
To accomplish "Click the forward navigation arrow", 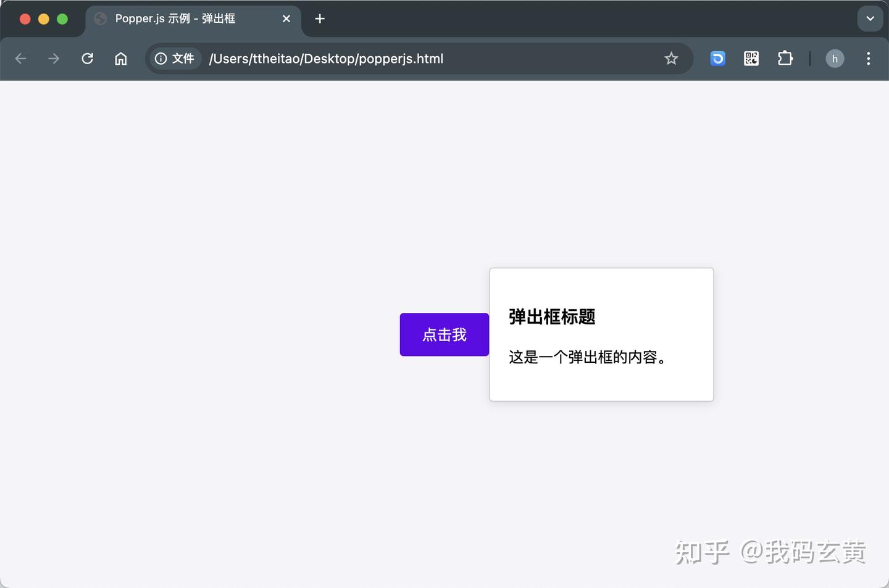I will tap(54, 58).
